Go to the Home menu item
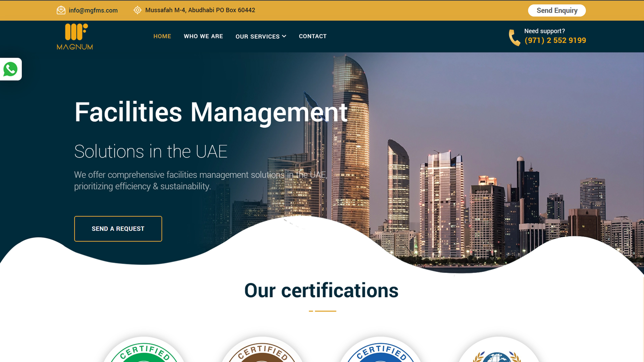 coord(162,36)
